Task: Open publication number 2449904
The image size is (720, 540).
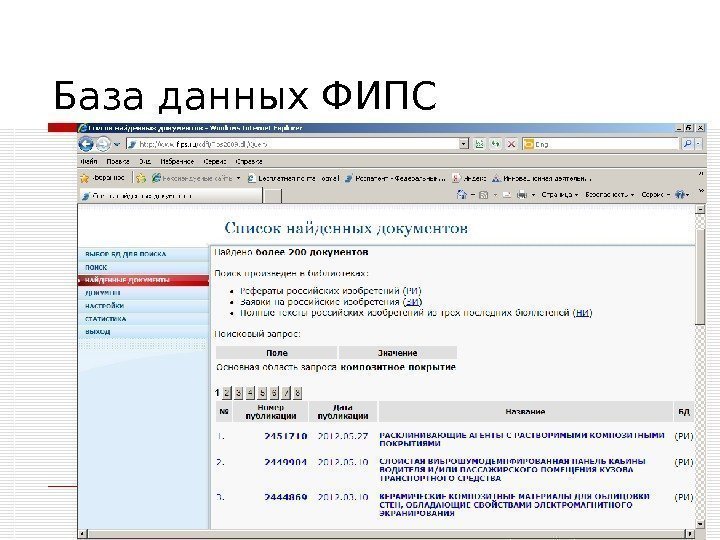Action: coord(286,462)
